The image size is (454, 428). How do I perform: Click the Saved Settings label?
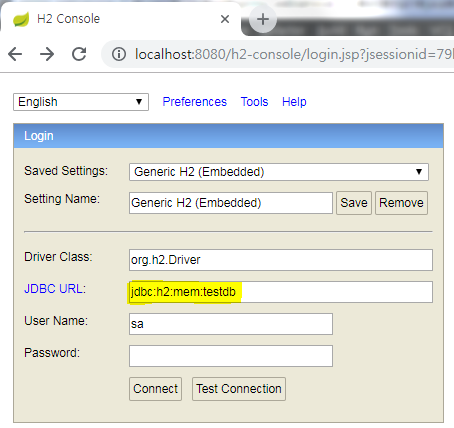66,171
